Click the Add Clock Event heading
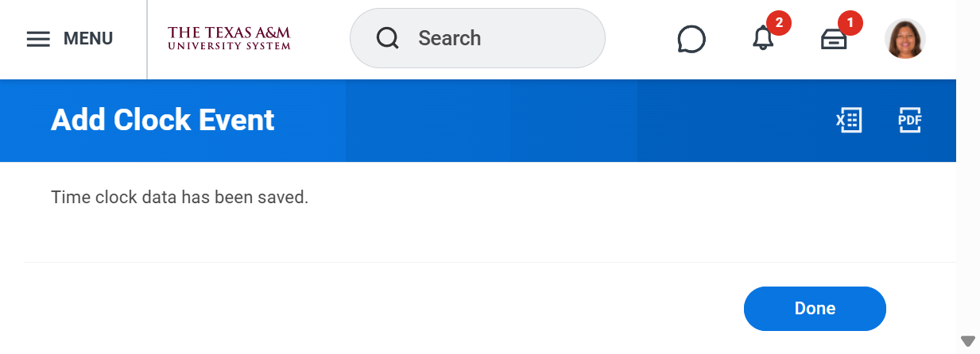The width and height of the screenshot is (980, 354). 163,120
